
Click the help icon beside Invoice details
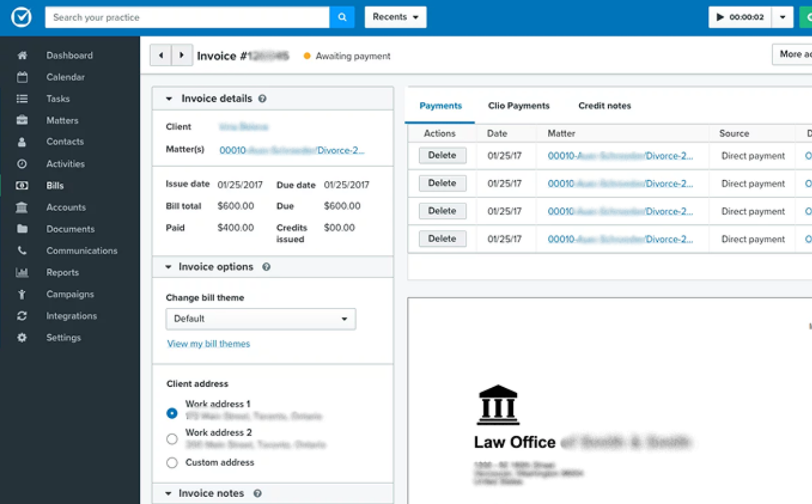click(262, 99)
